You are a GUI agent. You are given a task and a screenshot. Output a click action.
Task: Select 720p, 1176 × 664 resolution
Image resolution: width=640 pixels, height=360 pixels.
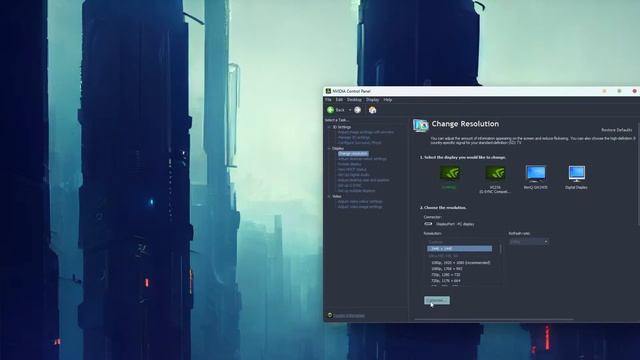[446, 281]
